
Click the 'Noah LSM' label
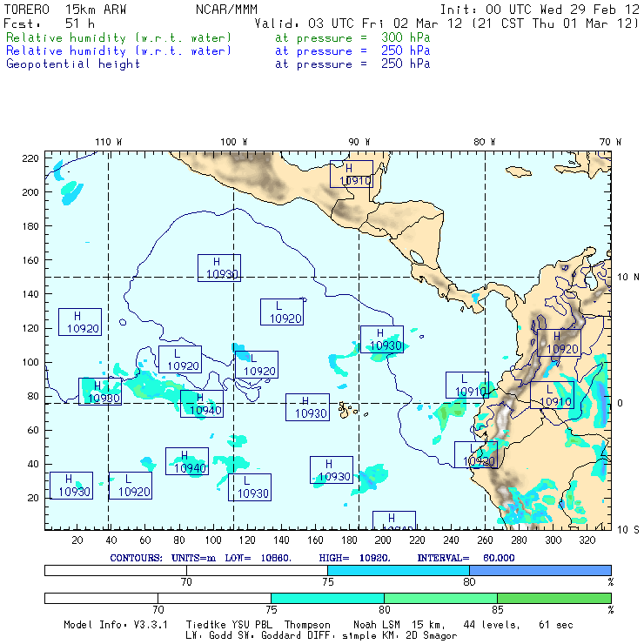(x=377, y=625)
